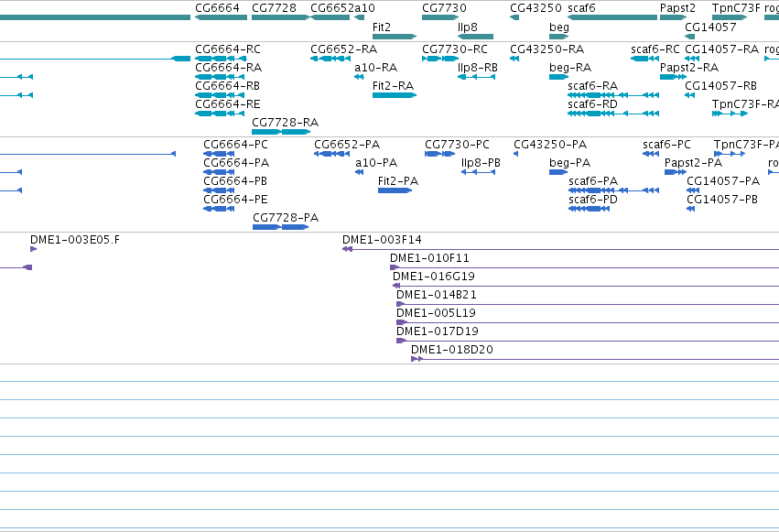This screenshot has width=779, height=532.
Task: Open transcript CG14057-RA
Action: click(722, 49)
